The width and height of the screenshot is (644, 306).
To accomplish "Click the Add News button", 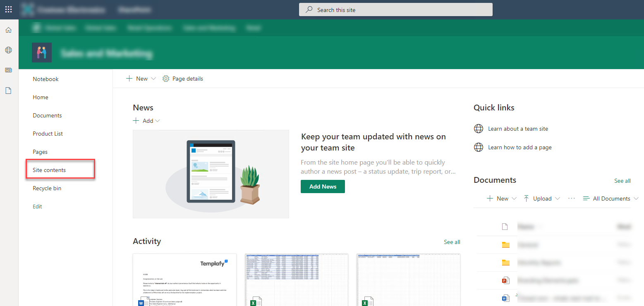I will (323, 186).
